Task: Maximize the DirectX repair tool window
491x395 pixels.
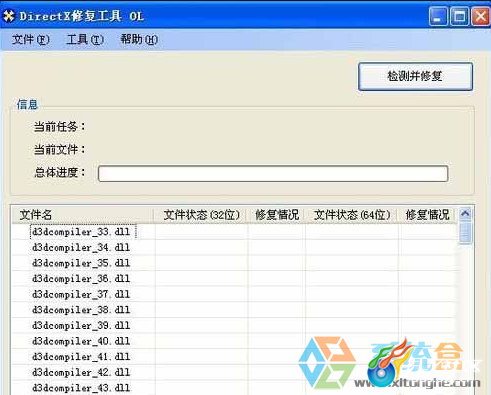Action: [x=459, y=16]
